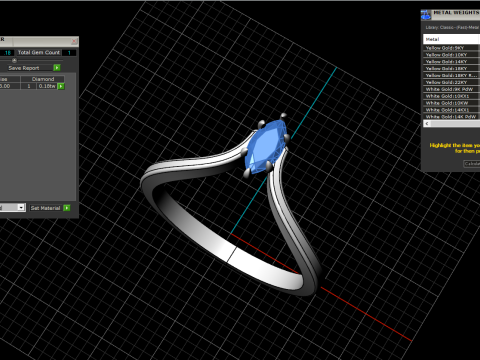Screen dimensions: 480x360
Task: Select Yellow Gold 10KY metal
Action: point(451,55)
